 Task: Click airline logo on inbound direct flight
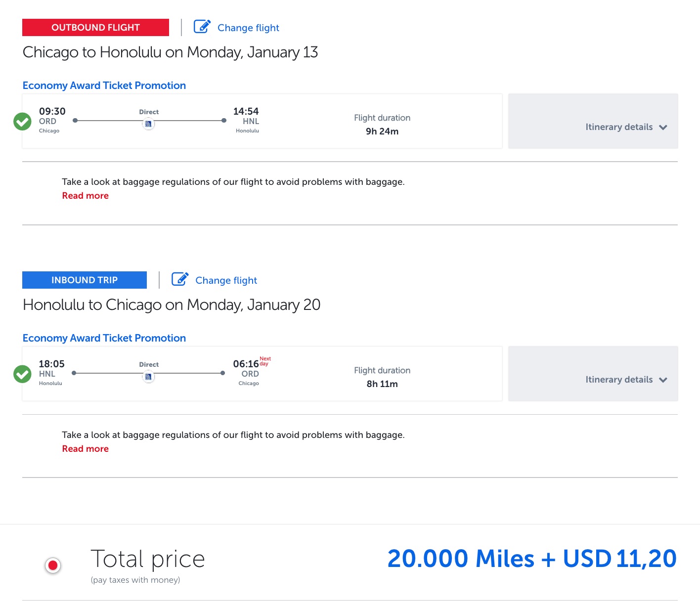pos(148,377)
